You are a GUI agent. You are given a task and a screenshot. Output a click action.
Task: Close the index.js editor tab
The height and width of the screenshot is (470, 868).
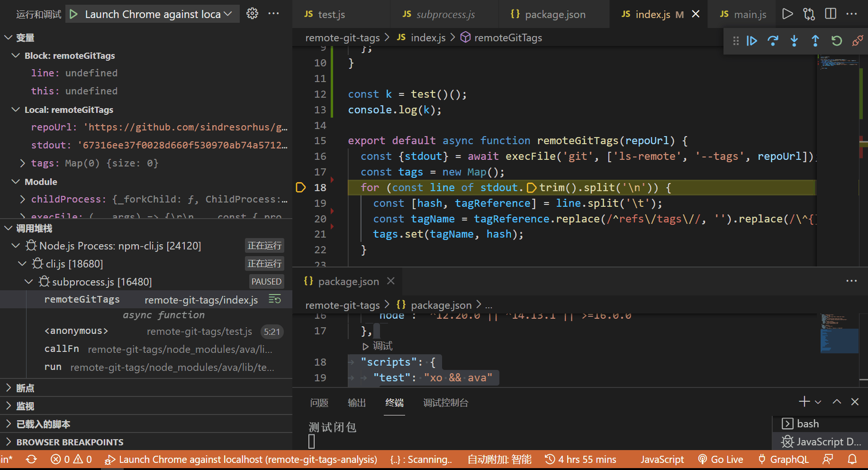[696, 14]
